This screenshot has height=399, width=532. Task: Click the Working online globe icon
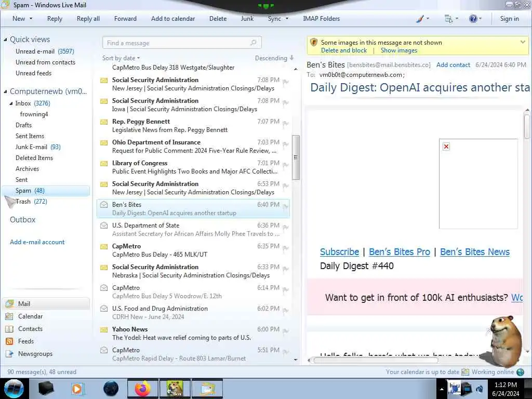point(521,372)
